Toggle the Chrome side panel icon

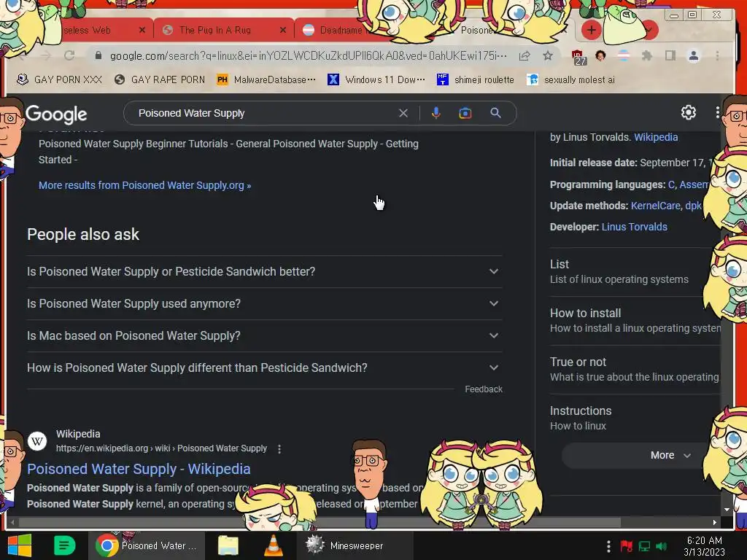[670, 55]
